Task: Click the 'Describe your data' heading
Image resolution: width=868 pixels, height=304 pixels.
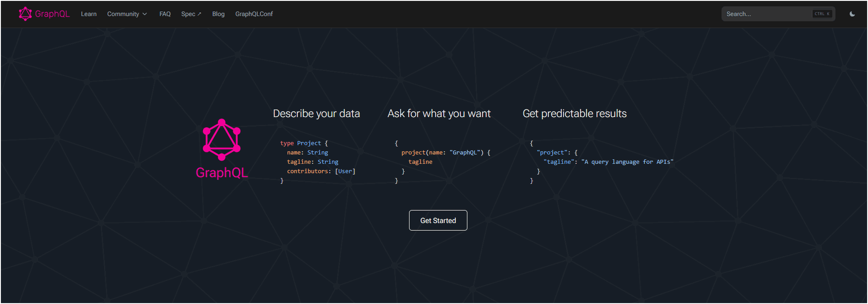Action: [x=316, y=114]
